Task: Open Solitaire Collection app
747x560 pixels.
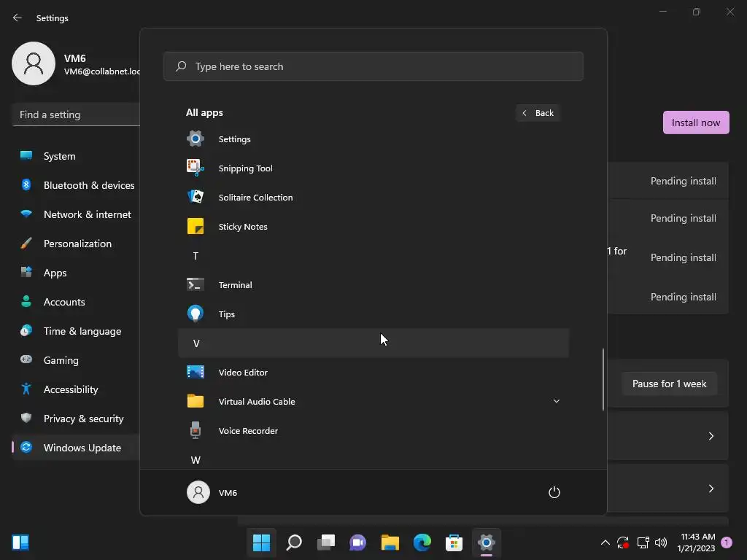Action: pyautogui.click(x=373, y=197)
